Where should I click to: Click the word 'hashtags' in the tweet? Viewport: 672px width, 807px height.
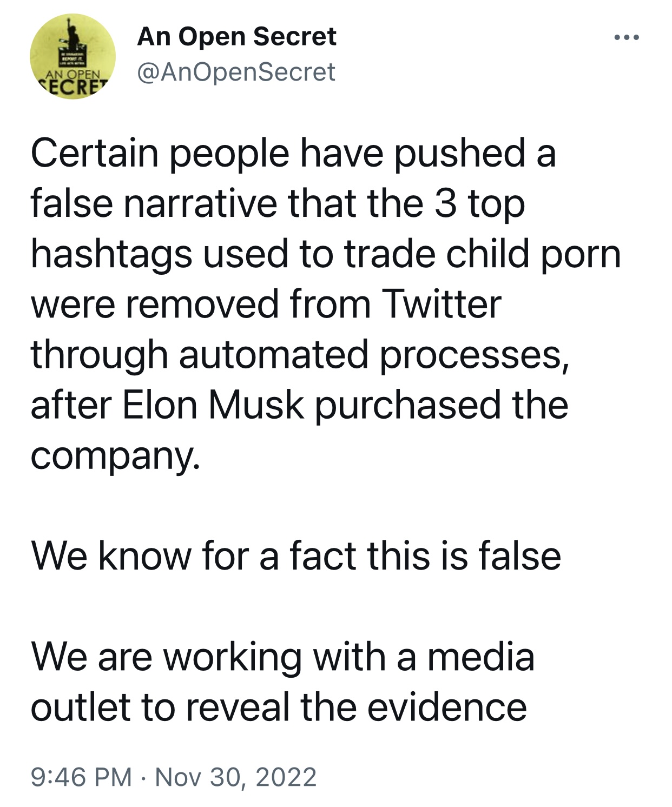pyautogui.click(x=111, y=255)
